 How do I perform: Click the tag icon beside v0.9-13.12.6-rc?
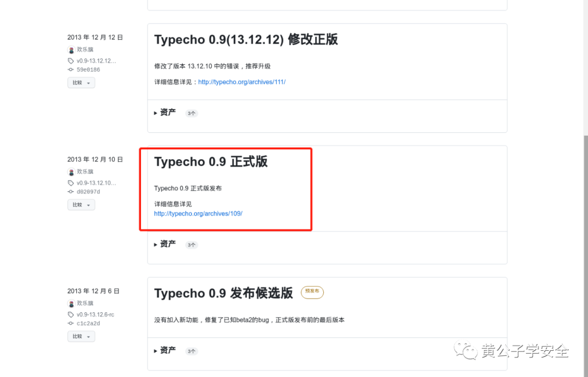click(70, 314)
